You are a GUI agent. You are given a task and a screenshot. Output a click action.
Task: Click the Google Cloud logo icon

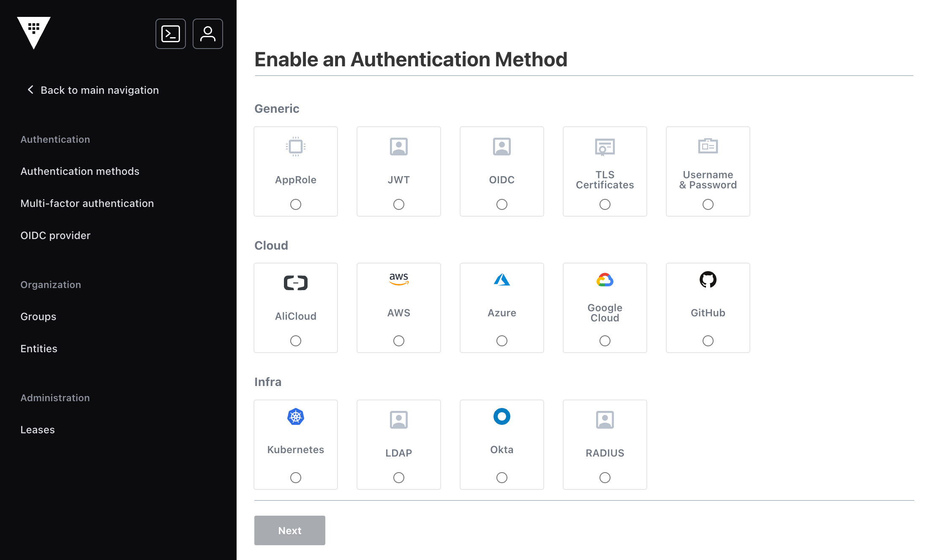click(605, 280)
